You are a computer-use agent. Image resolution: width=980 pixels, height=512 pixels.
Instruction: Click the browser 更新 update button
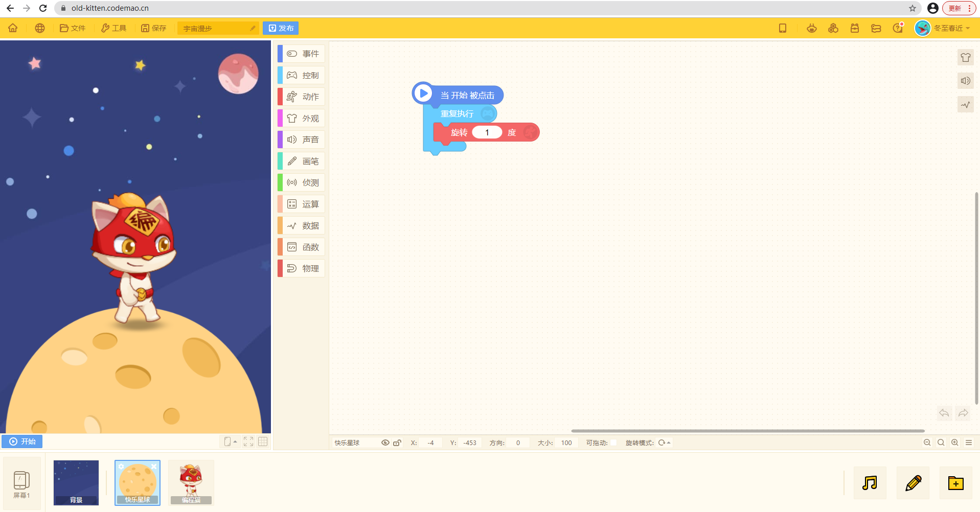[x=959, y=8]
